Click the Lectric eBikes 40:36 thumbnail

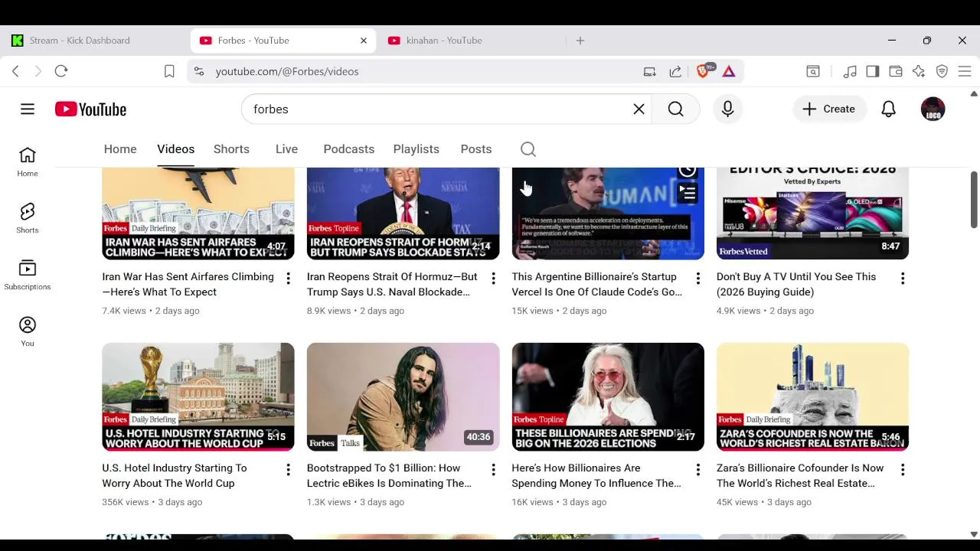click(x=403, y=396)
